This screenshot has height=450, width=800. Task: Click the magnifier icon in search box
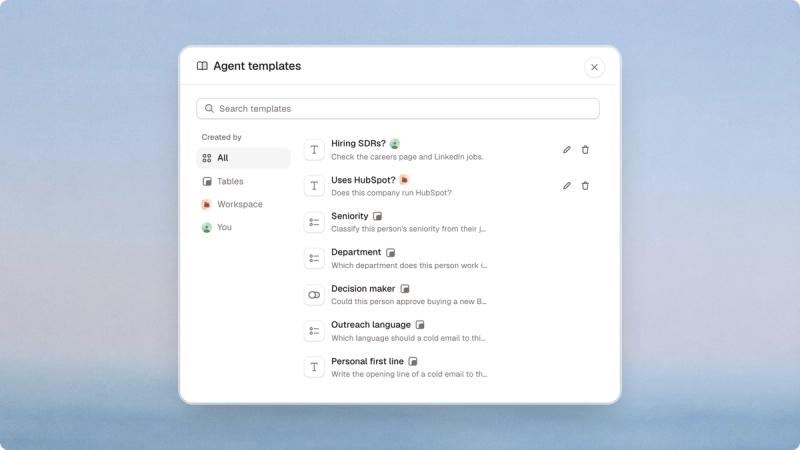point(209,109)
